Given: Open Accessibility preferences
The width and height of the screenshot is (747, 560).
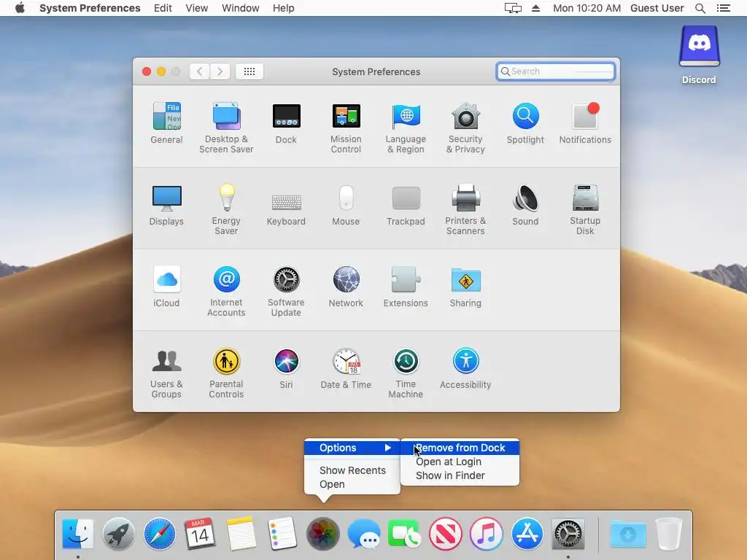Looking at the screenshot, I should tap(465, 368).
